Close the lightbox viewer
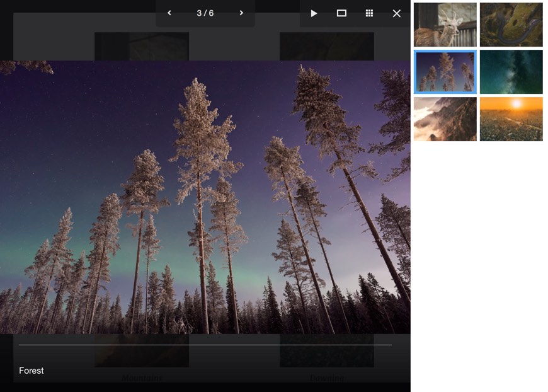The width and height of the screenshot is (548, 392). [x=396, y=13]
